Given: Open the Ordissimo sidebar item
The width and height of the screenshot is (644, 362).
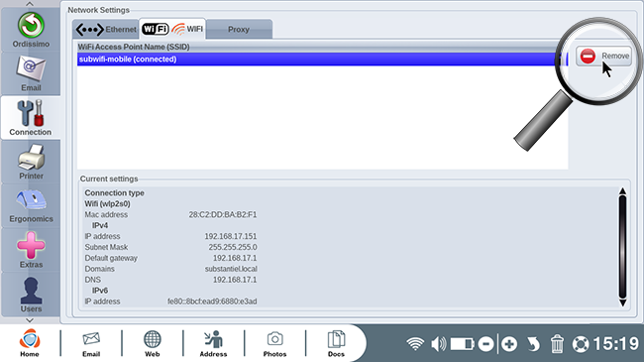Looking at the screenshot, I should (31, 30).
